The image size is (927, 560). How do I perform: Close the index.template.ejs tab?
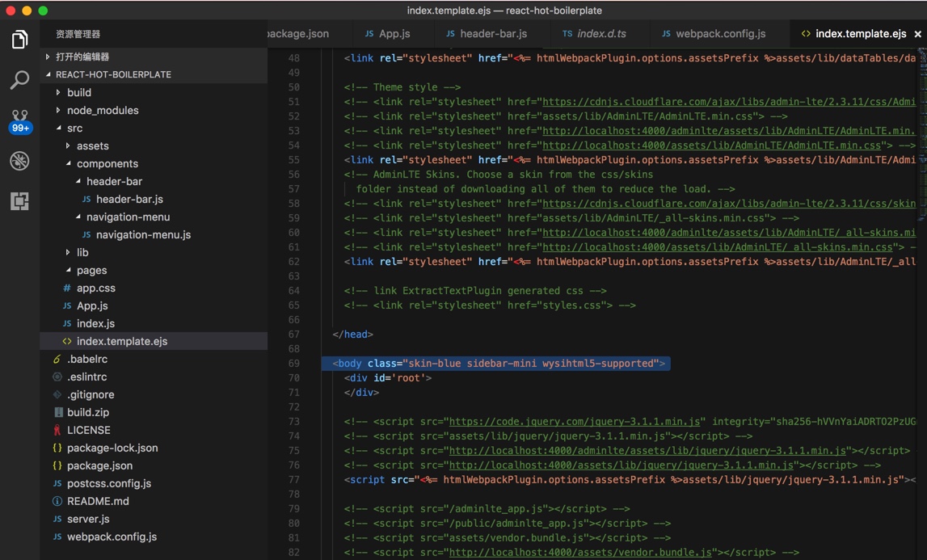click(x=917, y=34)
